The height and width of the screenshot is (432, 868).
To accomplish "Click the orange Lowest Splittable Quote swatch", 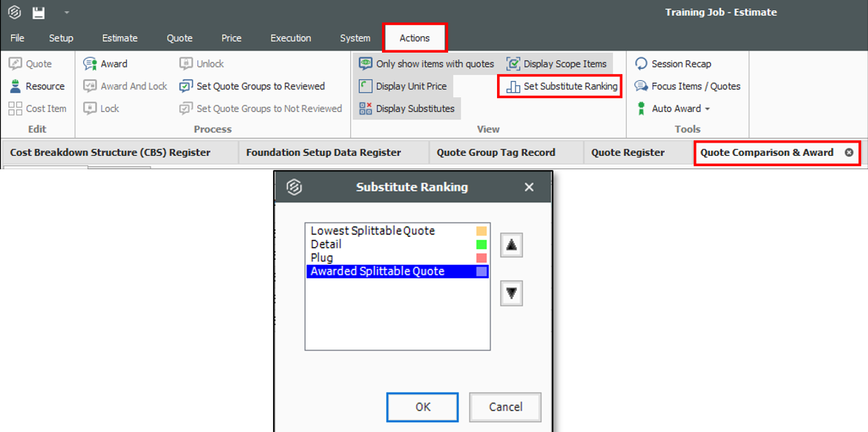I will tap(481, 231).
